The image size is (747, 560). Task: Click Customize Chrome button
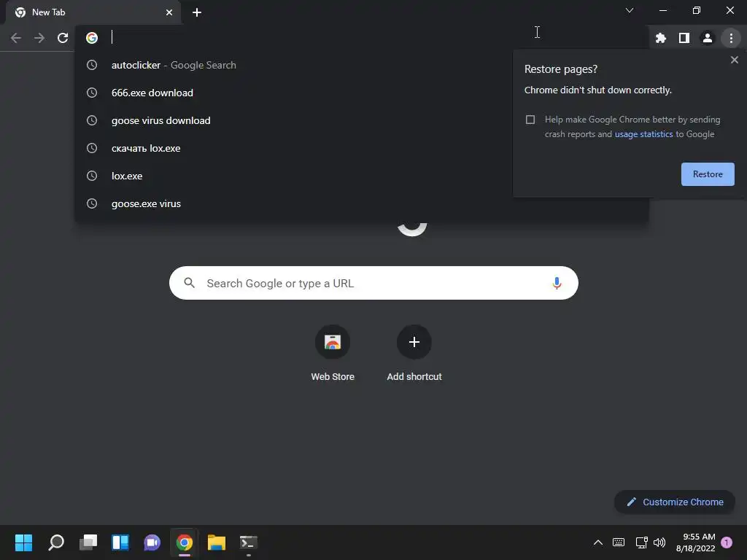pos(675,502)
